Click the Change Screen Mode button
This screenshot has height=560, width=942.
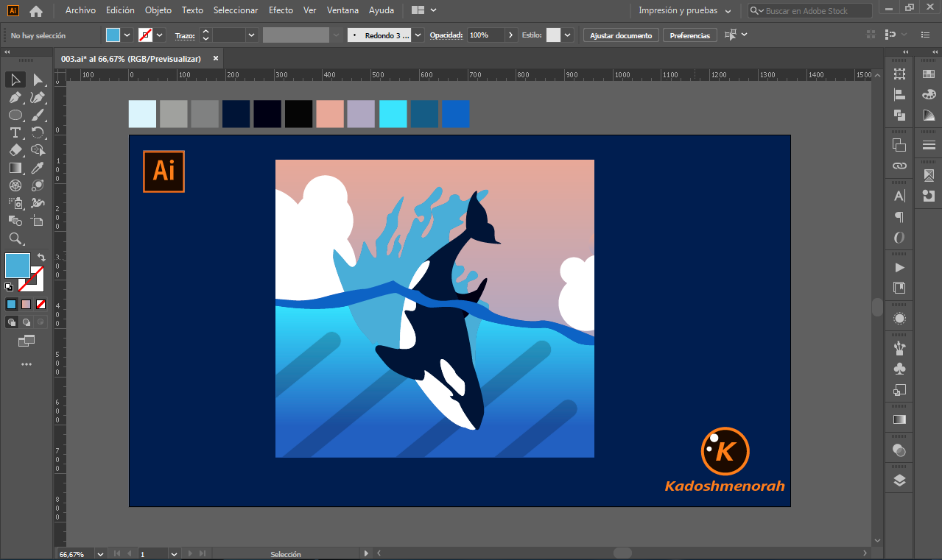[x=27, y=341]
